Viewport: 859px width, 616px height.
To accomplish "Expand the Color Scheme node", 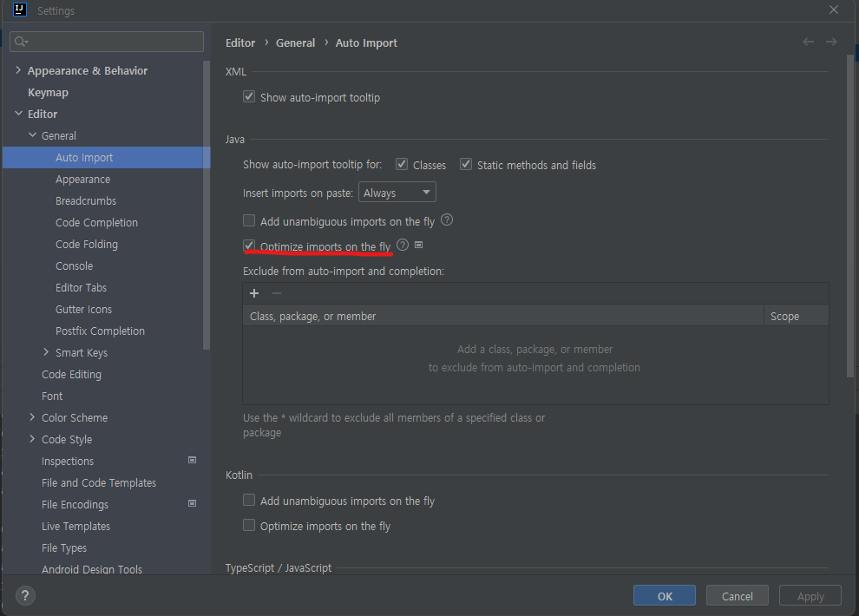I will [32, 417].
